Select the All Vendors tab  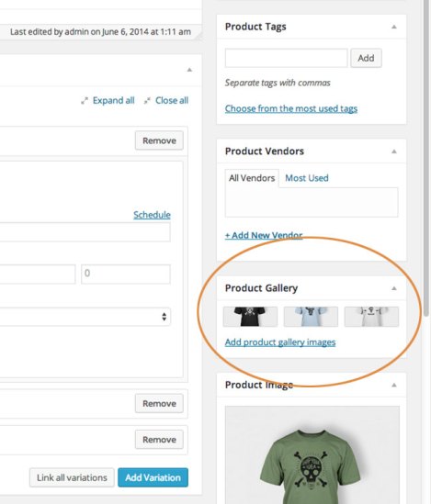pyautogui.click(x=252, y=178)
